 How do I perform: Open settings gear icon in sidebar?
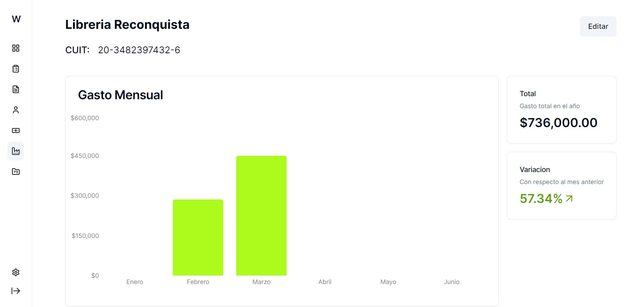click(16, 272)
